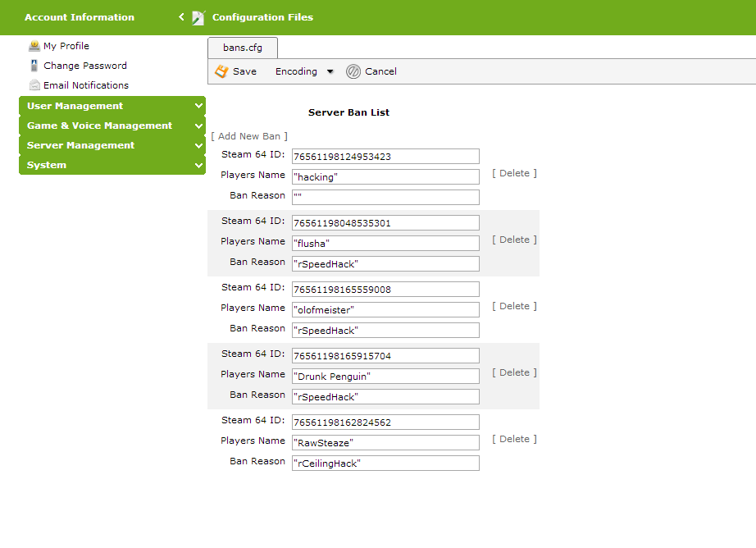Screen dimensions: 756x548
Task: Click the Server Ban List heading
Action: click(348, 112)
